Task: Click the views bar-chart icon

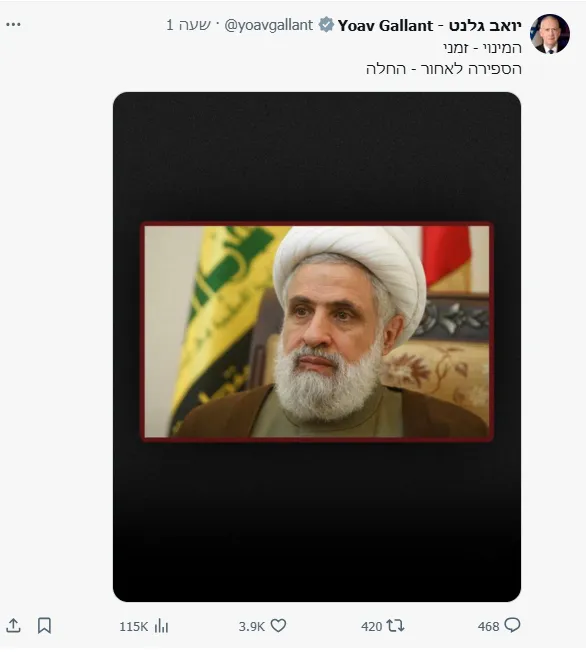Action: [161, 626]
